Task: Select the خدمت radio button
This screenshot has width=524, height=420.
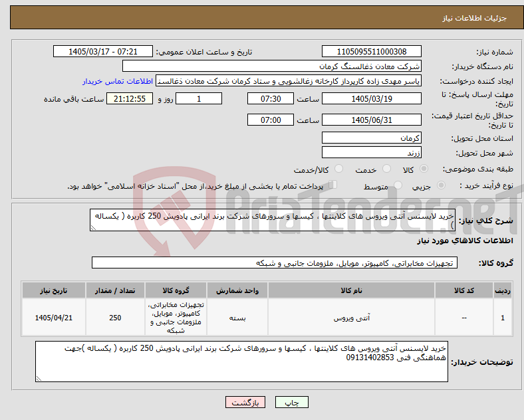Action: click(x=386, y=169)
